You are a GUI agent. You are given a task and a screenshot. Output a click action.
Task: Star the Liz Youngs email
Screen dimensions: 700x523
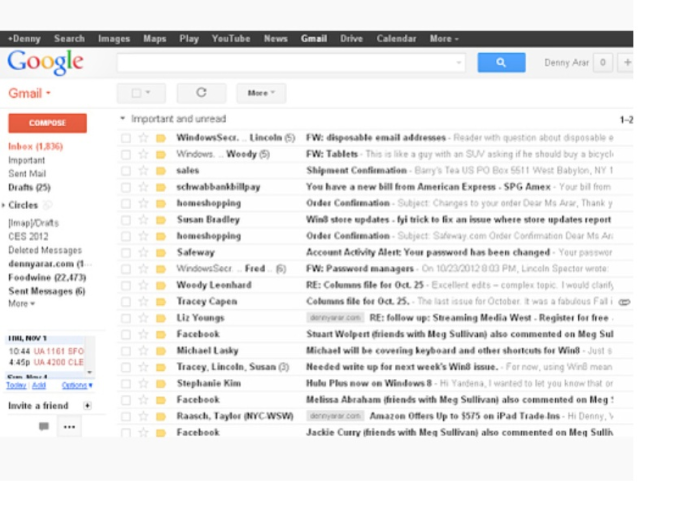[x=143, y=318]
